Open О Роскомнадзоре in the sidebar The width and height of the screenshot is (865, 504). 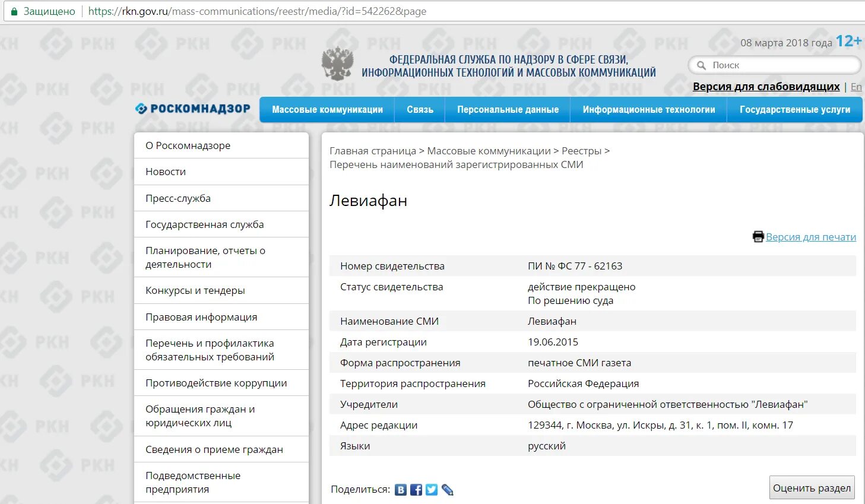[x=221, y=145]
